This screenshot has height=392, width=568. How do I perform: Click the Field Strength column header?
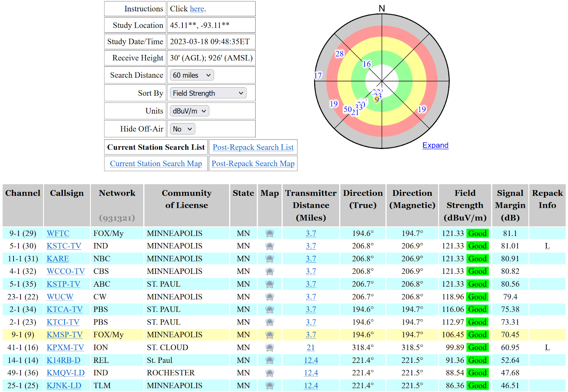465,205
